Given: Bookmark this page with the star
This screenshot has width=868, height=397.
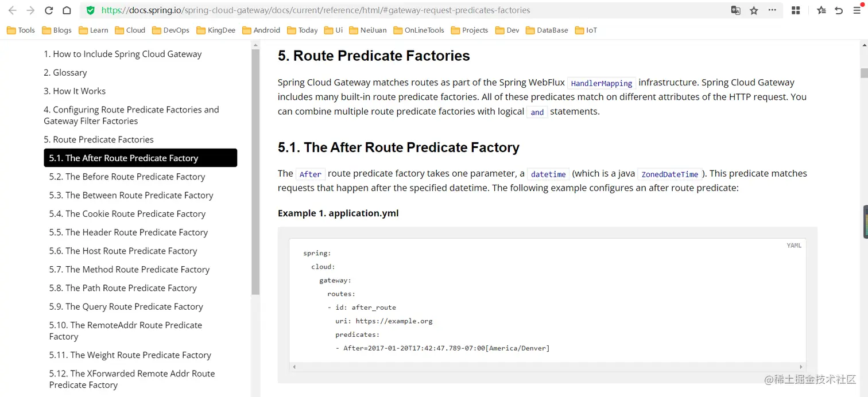Looking at the screenshot, I should pos(754,10).
